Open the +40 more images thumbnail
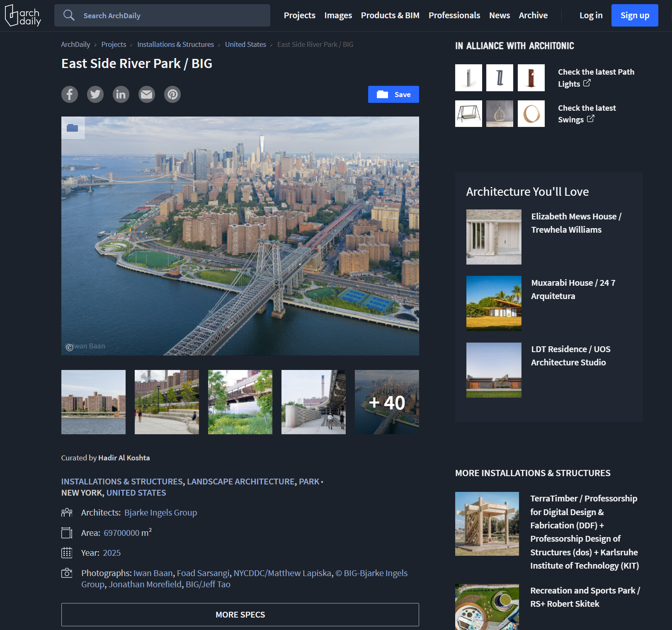This screenshot has width=672, height=630. pyautogui.click(x=387, y=402)
